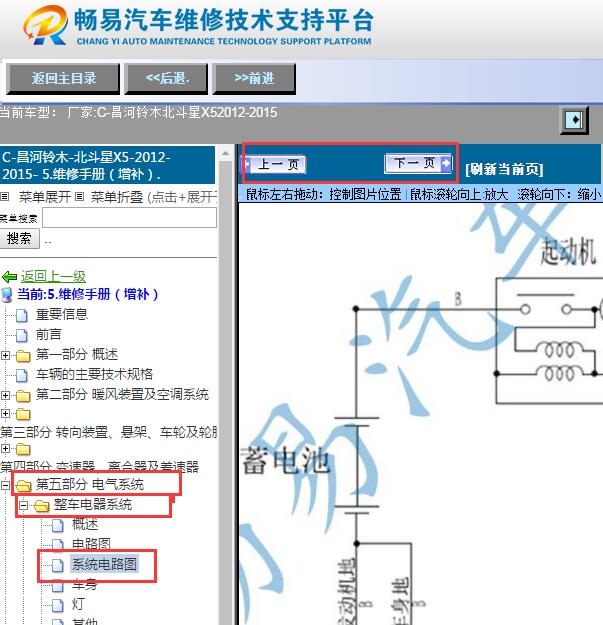Image resolution: width=603 pixels, height=625 pixels.
Task: Toggle the side panel arrow icon
Action: tap(574, 120)
